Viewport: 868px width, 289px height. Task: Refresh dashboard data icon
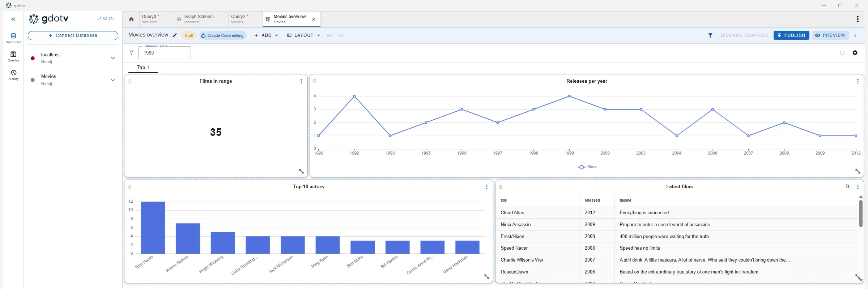(x=842, y=53)
